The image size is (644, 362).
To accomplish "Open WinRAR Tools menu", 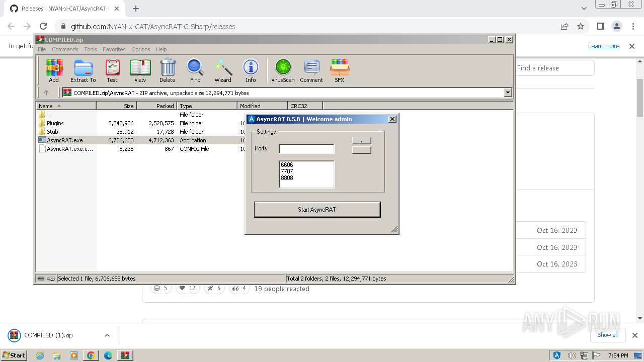I will [x=91, y=49].
